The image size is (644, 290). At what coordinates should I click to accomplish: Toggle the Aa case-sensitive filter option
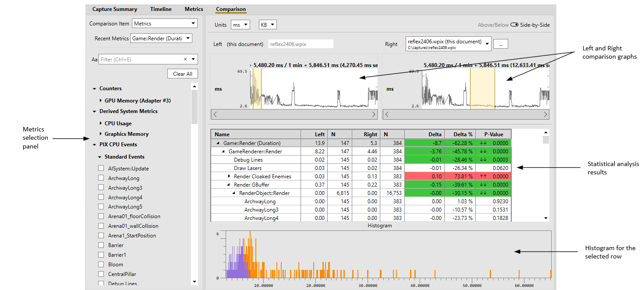point(94,60)
